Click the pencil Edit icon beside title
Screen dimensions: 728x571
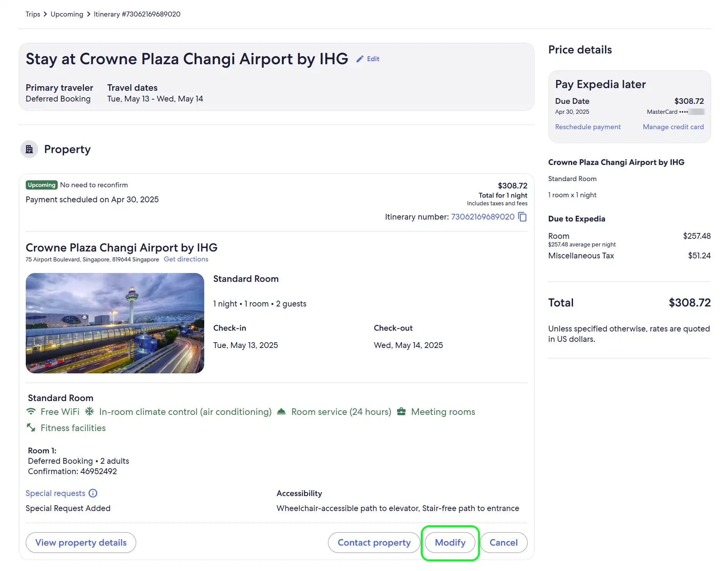click(x=360, y=59)
